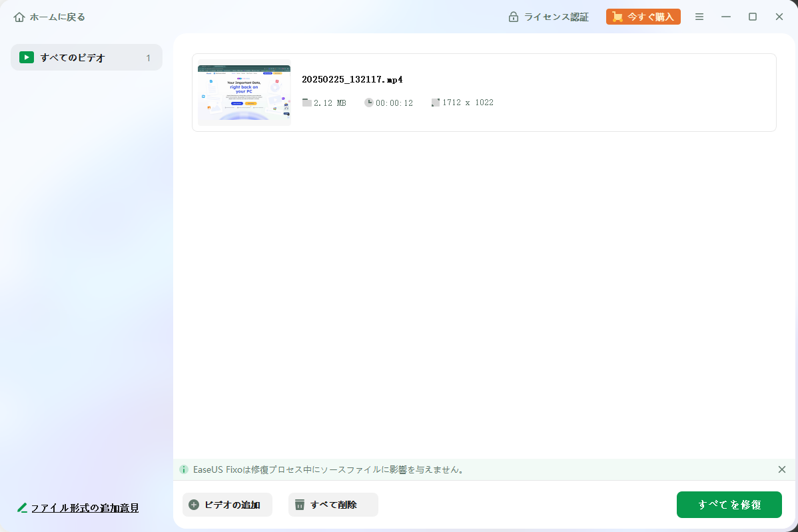Viewport: 798px width, 532px height.
Task: Dismiss the EaseUS Fixo notice bar
Action: [x=782, y=469]
